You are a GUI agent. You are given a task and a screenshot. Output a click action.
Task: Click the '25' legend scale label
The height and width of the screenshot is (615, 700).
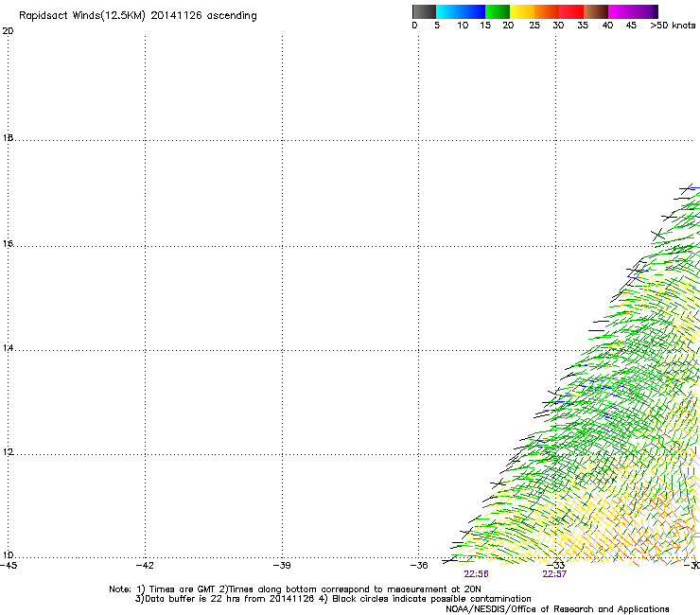coord(534,26)
